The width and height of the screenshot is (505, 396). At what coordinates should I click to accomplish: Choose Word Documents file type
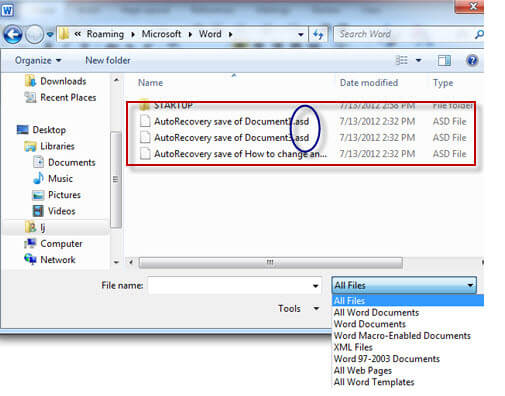click(370, 324)
